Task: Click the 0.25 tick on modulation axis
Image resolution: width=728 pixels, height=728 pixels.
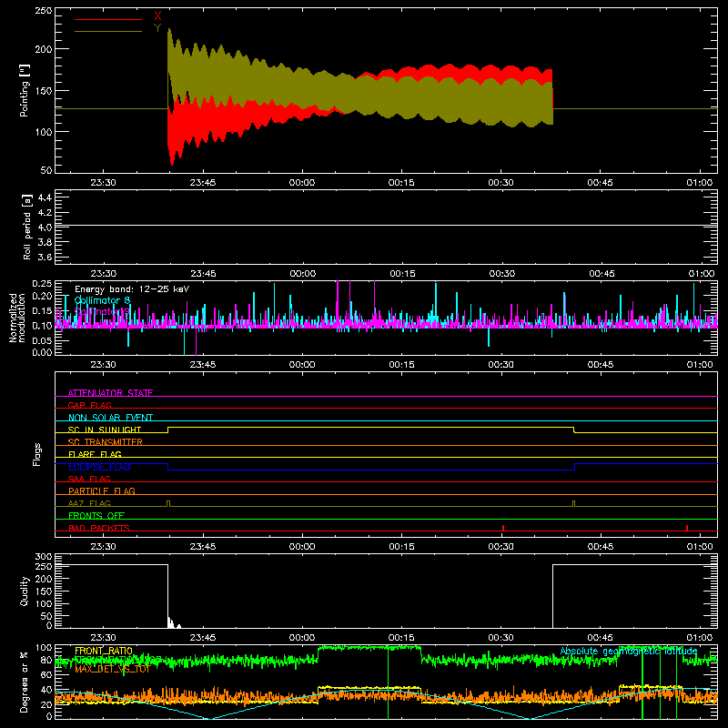Action: point(42,284)
